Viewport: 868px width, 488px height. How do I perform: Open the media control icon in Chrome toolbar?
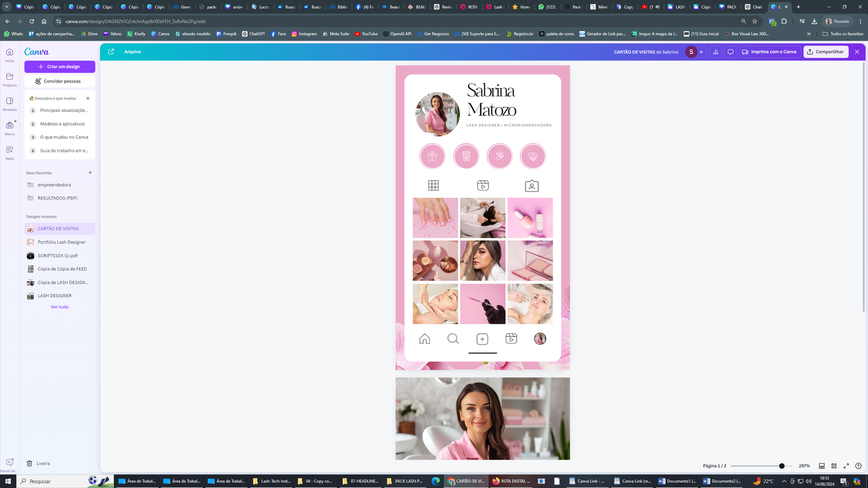[802, 21]
